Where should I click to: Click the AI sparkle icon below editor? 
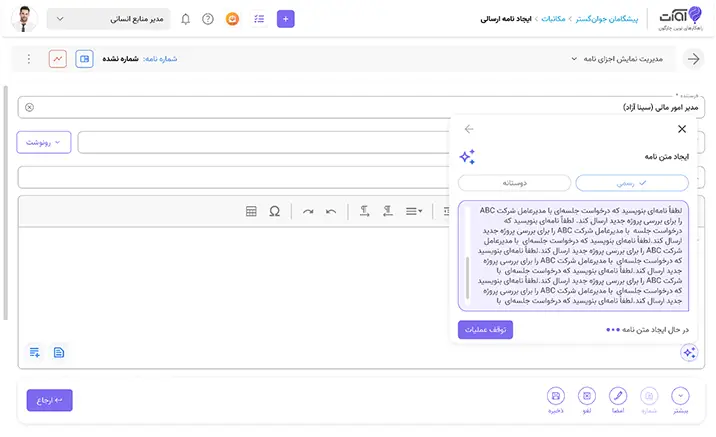tap(688, 352)
